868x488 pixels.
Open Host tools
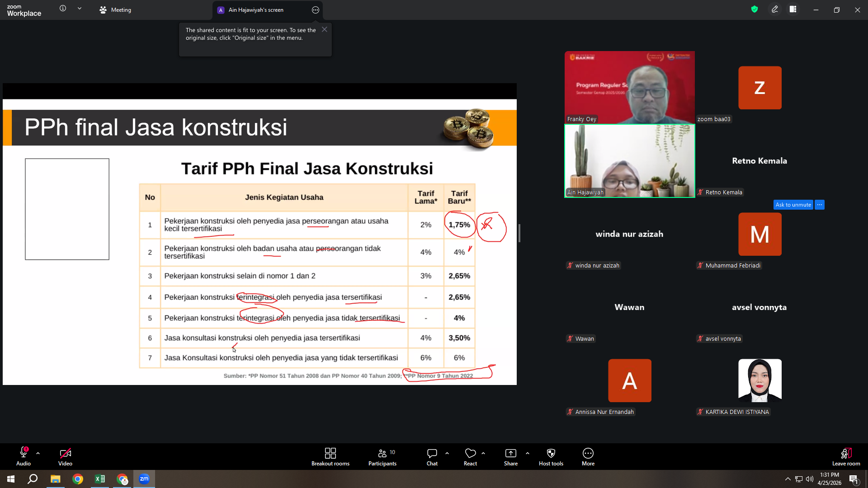[x=551, y=456]
